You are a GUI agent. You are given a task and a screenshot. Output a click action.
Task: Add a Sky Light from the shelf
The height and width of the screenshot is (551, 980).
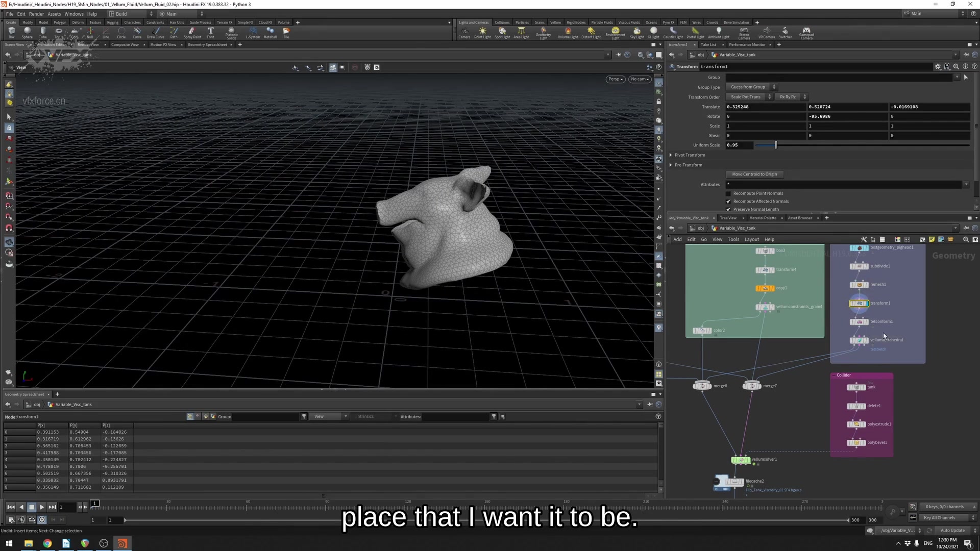(x=636, y=33)
